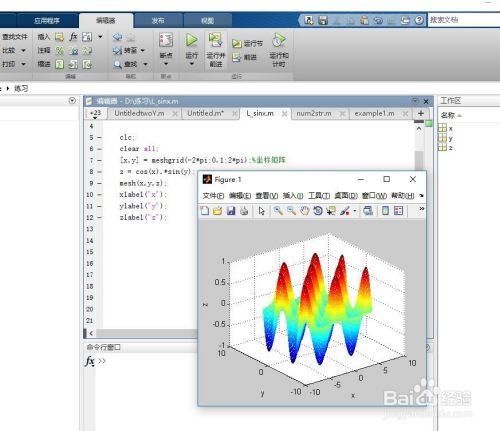The image size is (500, 431).
Task: Open Tools (工具) menu in Figure 1
Action: click(x=319, y=196)
